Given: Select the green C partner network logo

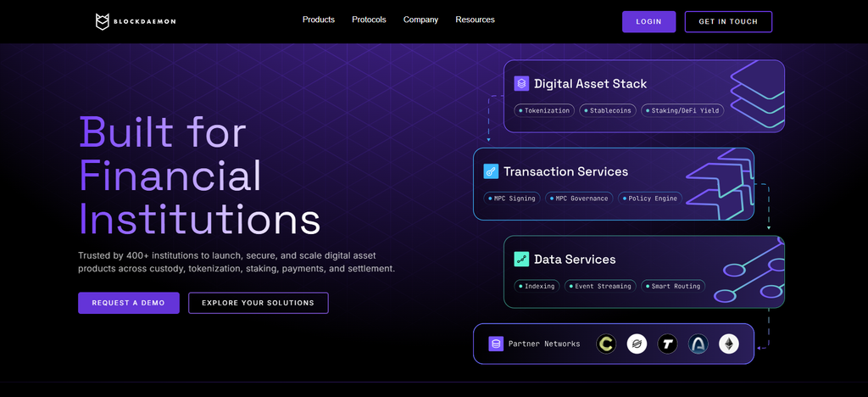Looking at the screenshot, I should (606, 344).
